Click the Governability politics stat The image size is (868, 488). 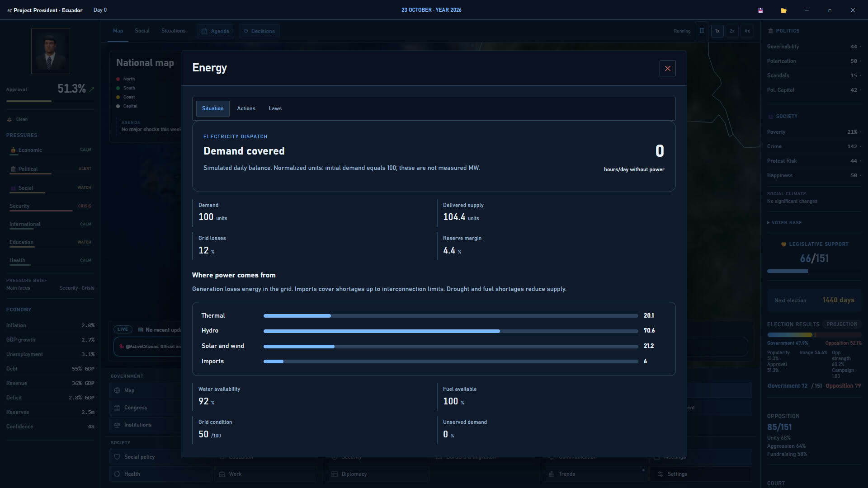(814, 47)
